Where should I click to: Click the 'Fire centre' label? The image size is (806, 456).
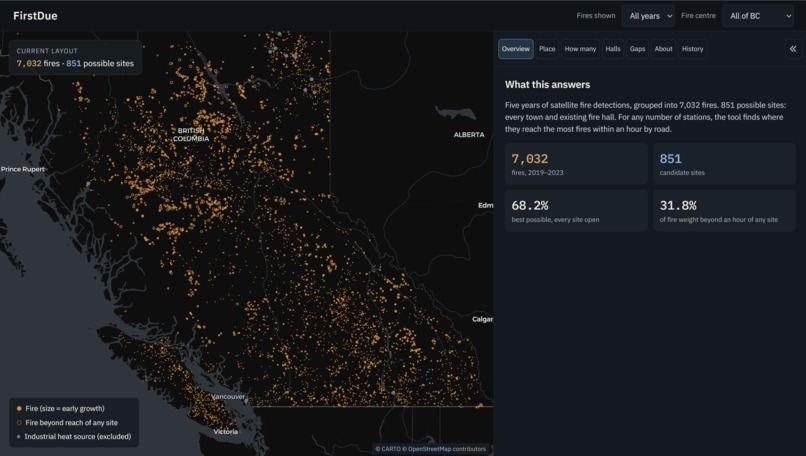[698, 16]
